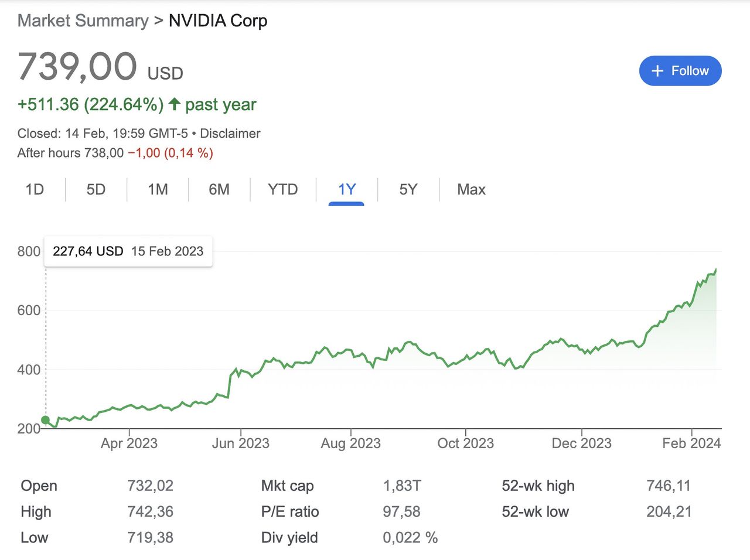Click the NVIDIA Corp title
This screenshot has height=560, width=750.
click(218, 21)
